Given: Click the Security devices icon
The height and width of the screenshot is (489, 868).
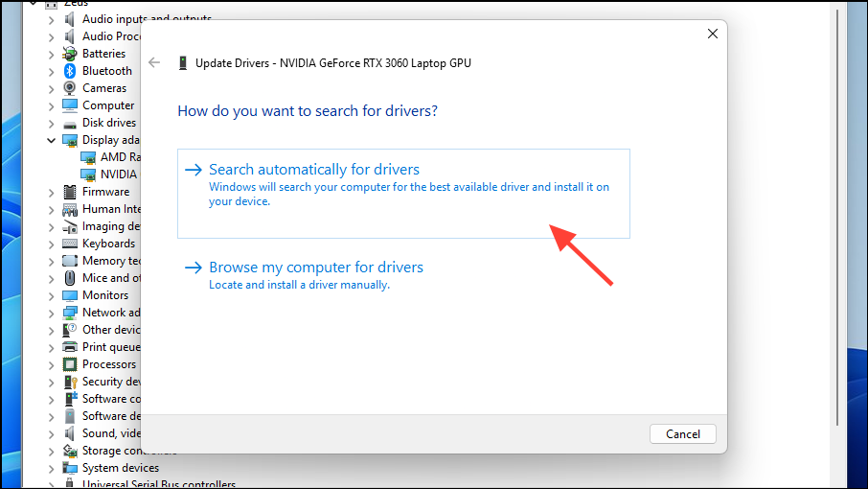Looking at the screenshot, I should (70, 383).
